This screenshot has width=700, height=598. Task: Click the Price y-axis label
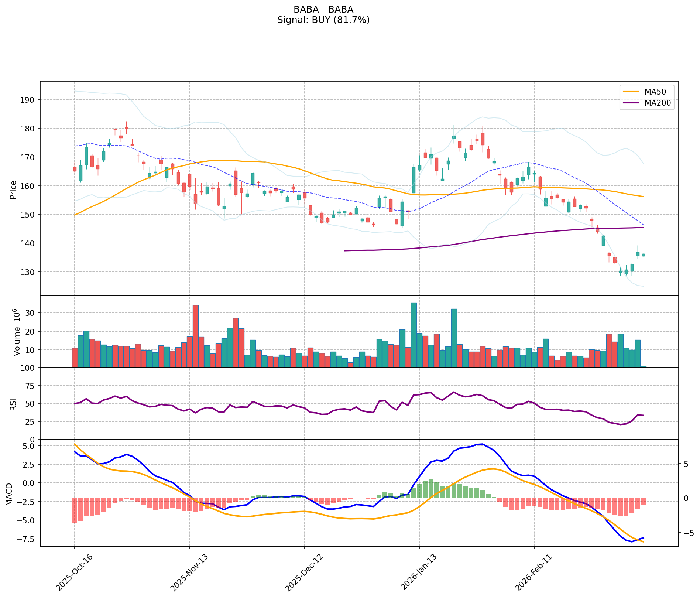pos(13,189)
